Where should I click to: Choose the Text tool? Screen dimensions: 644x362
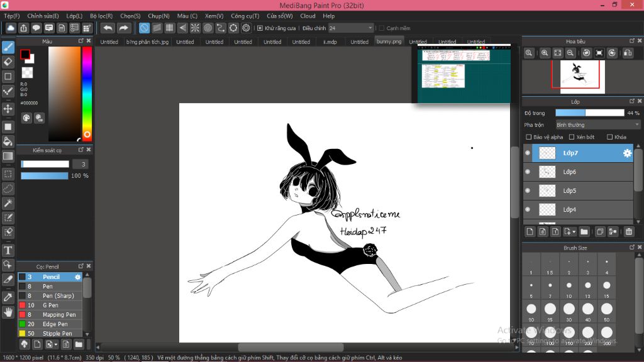click(8, 250)
